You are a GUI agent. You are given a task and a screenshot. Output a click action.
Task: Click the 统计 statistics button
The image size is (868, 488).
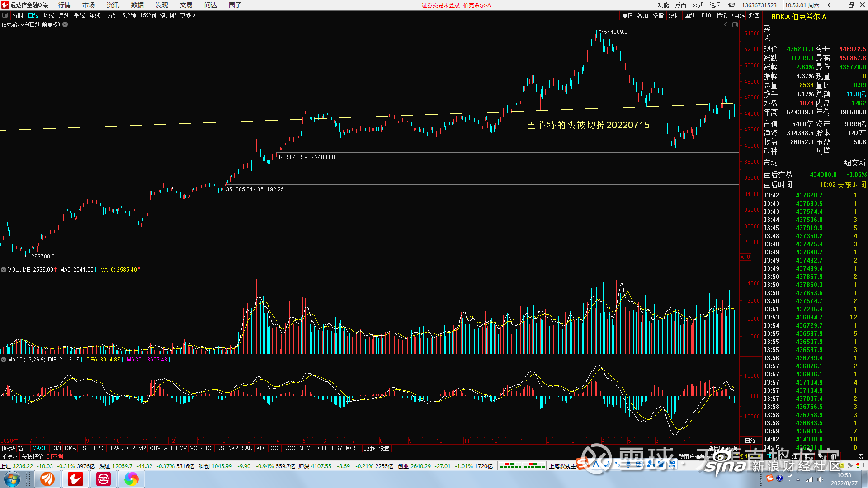[674, 15]
